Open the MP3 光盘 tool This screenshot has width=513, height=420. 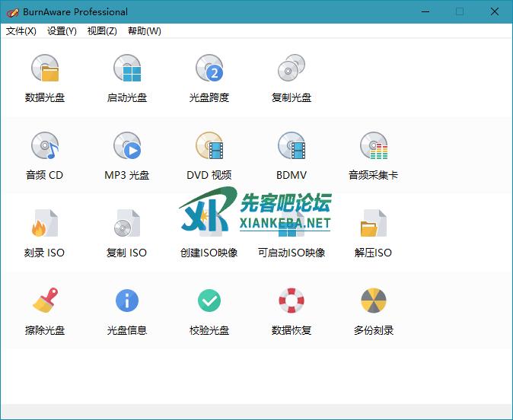[127, 147]
